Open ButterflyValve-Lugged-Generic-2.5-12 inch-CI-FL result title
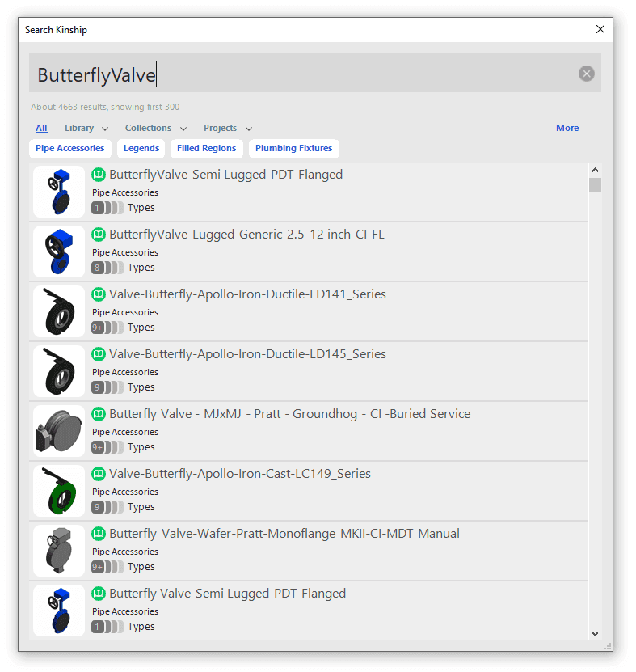636x672 pixels. tap(246, 235)
